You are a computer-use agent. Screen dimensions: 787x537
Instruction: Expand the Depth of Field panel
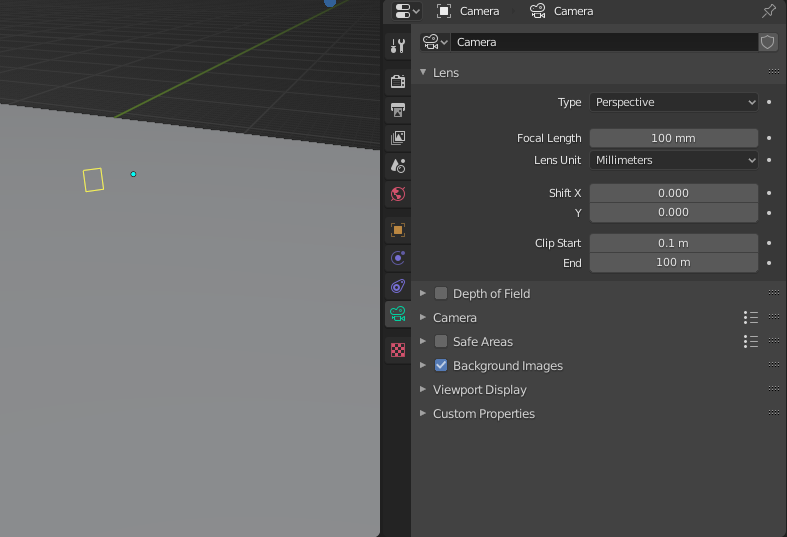pyautogui.click(x=423, y=293)
